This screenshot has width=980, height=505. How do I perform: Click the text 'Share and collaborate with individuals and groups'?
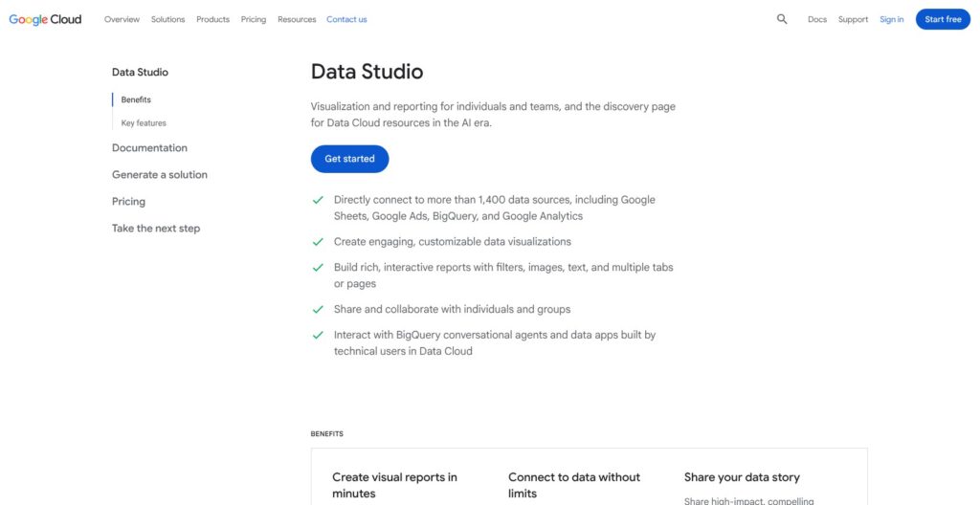pyautogui.click(x=452, y=309)
